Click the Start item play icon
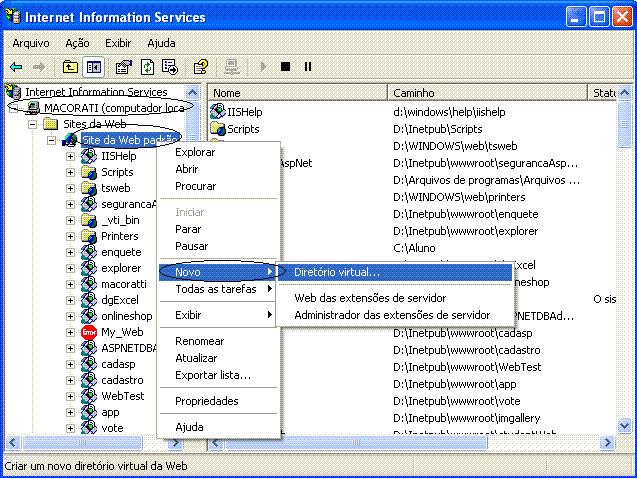The height and width of the screenshot is (478, 637). (x=263, y=67)
